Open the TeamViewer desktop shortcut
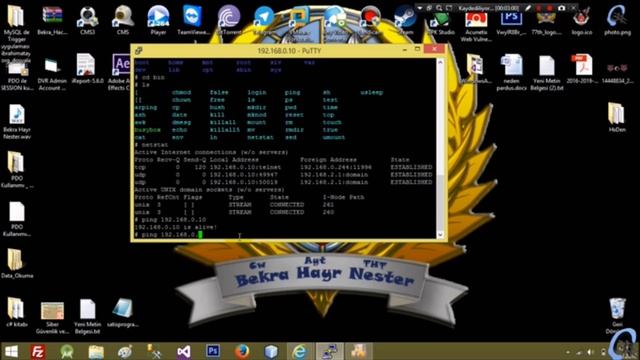This screenshot has width=640, height=360. click(x=193, y=20)
